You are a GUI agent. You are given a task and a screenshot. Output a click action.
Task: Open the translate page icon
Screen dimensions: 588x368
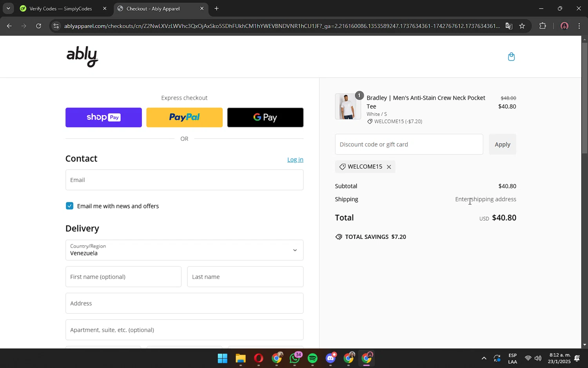point(509,26)
